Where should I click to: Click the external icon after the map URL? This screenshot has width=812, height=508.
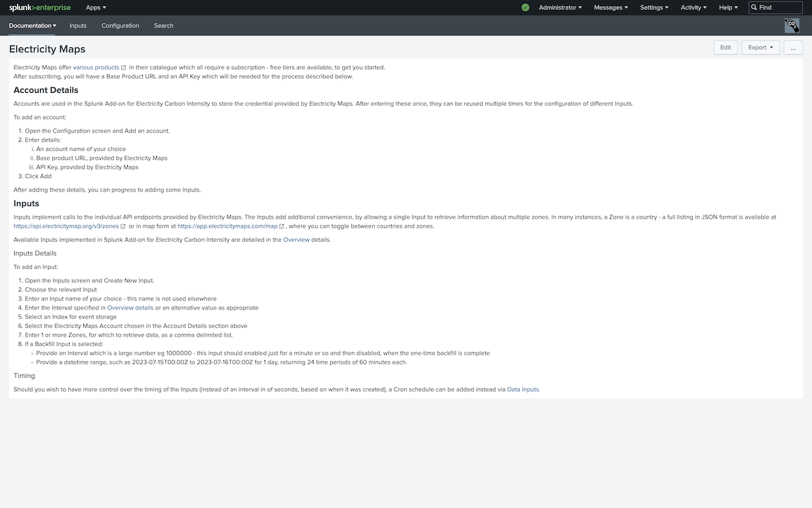tap(281, 226)
